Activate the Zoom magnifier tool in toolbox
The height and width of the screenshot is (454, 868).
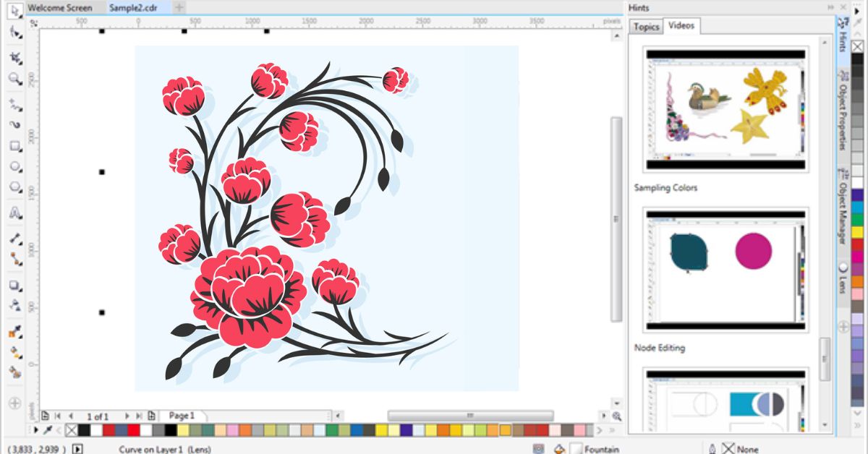pos(15,79)
